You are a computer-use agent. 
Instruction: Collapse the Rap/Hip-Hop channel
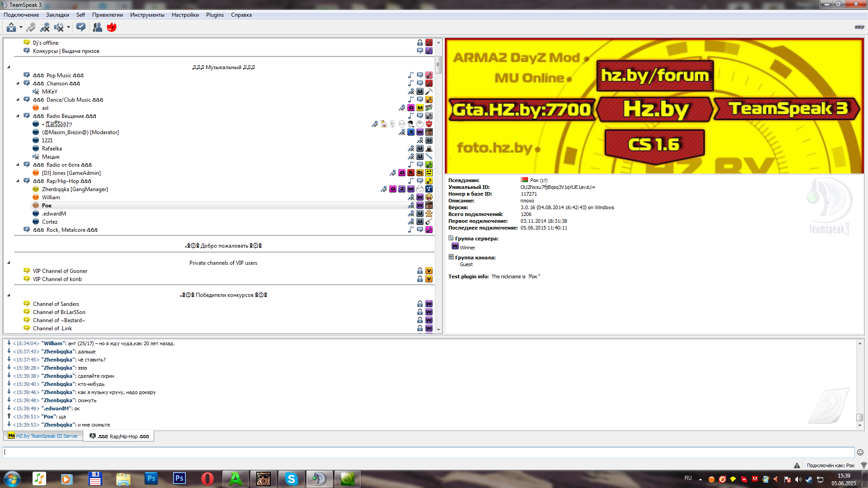(18, 181)
